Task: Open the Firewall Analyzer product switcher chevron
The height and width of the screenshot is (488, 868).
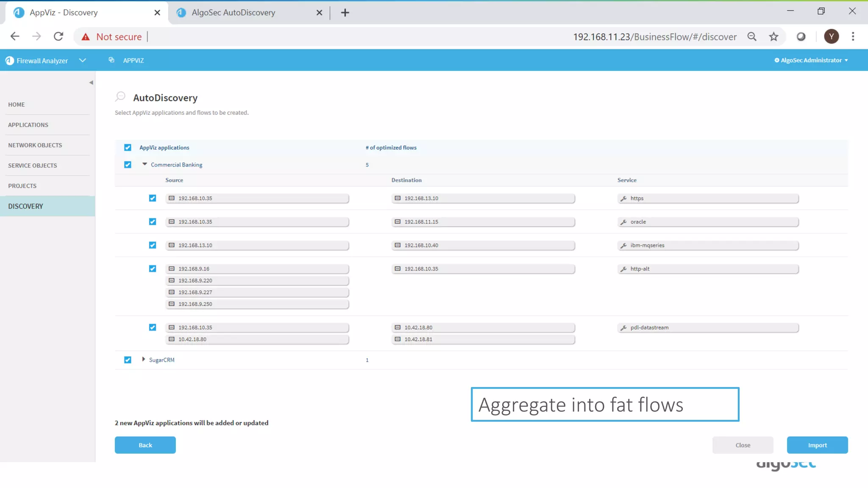Action: (83, 60)
